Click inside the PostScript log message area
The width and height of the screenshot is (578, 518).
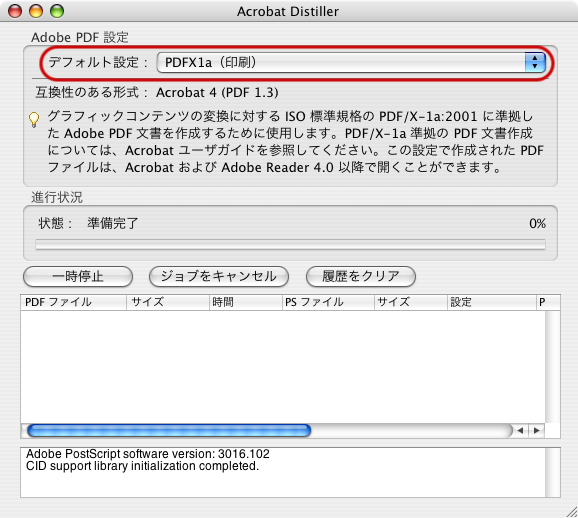click(283, 472)
